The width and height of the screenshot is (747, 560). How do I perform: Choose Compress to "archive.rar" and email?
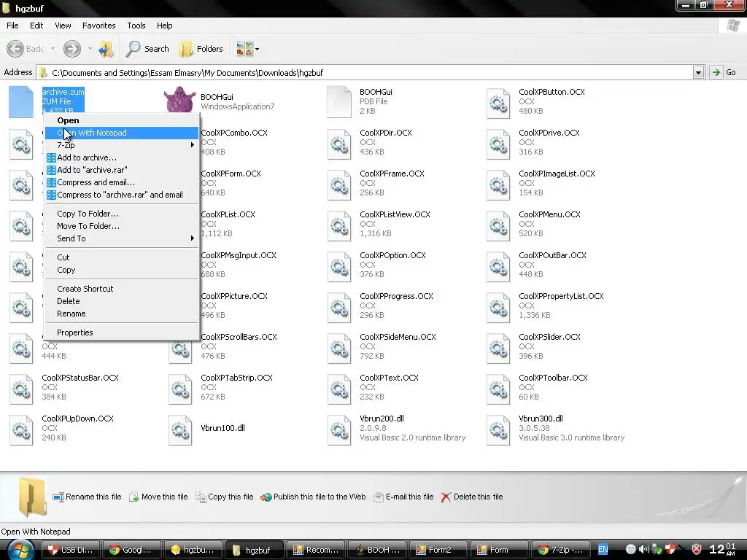tap(122, 195)
